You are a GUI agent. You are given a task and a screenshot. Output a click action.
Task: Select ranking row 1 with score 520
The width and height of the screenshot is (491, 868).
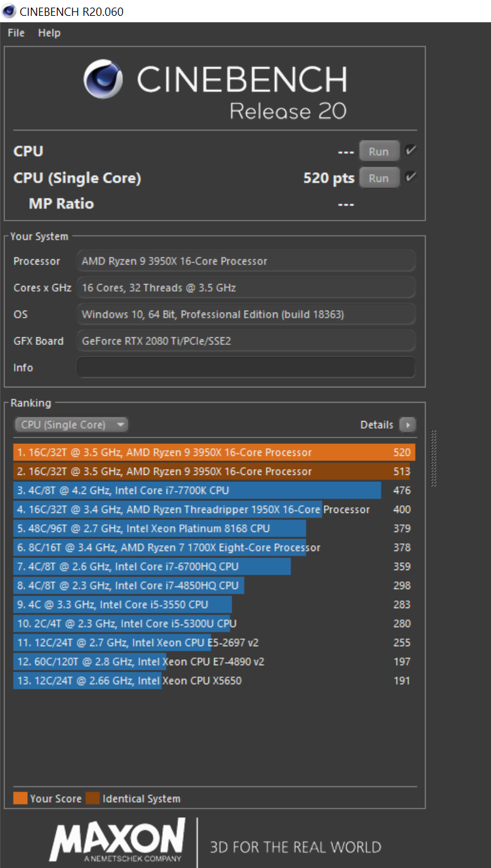[x=214, y=453]
